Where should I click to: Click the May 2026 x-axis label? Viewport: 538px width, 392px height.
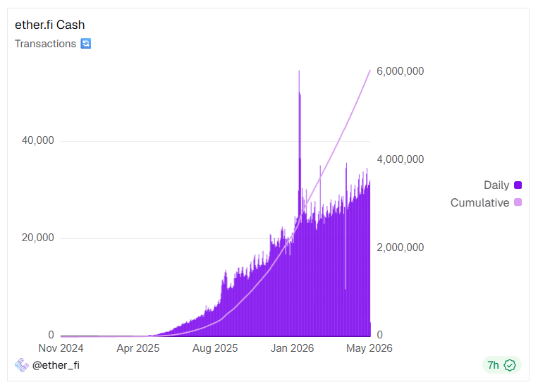tap(369, 348)
